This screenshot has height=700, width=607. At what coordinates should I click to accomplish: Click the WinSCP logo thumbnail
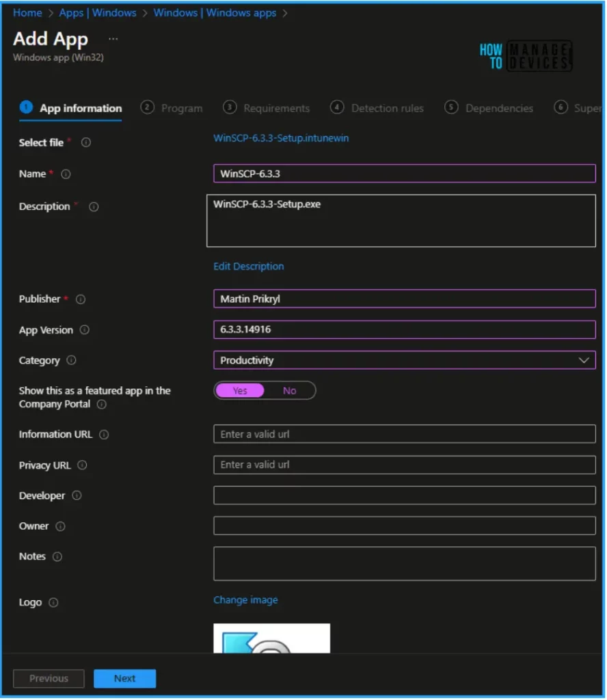(271, 638)
